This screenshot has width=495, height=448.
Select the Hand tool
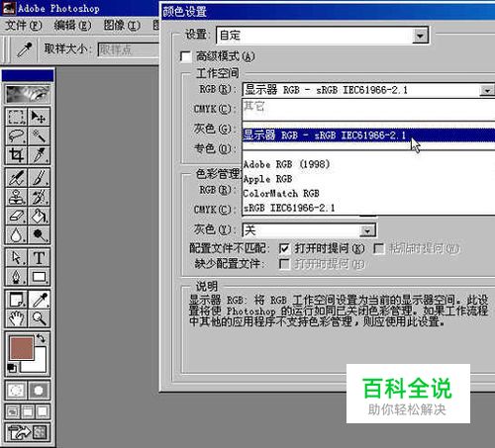pos(16,318)
